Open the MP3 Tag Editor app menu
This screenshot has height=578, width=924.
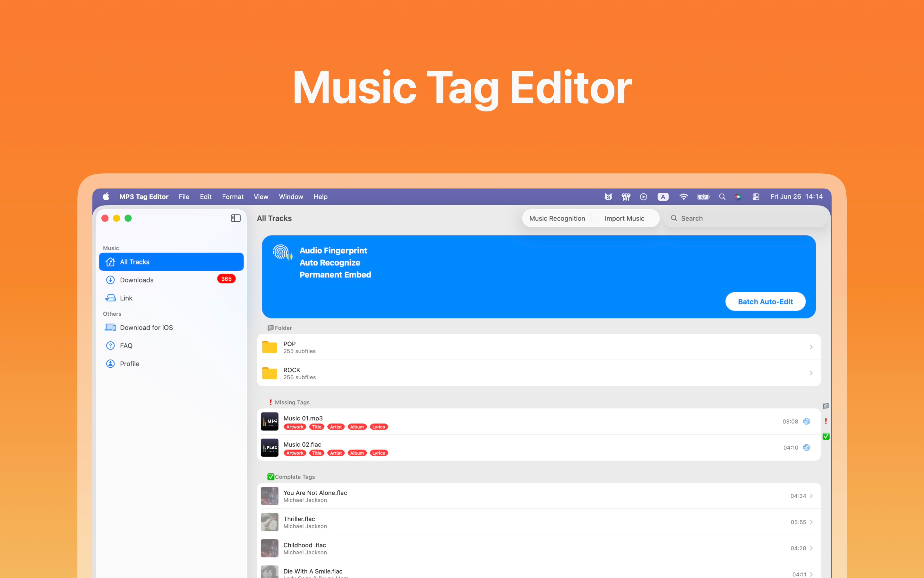coord(144,197)
